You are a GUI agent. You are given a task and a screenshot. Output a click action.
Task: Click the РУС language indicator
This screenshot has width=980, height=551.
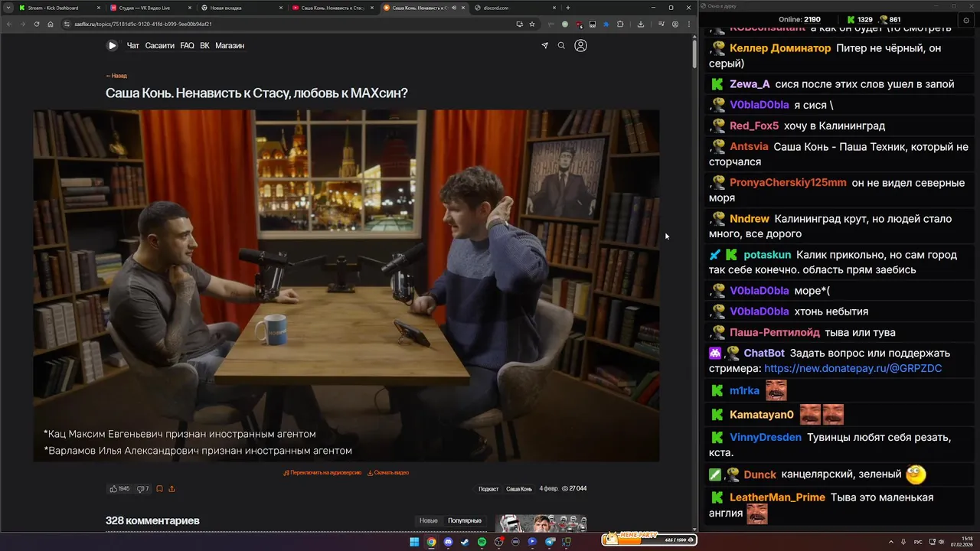(918, 542)
